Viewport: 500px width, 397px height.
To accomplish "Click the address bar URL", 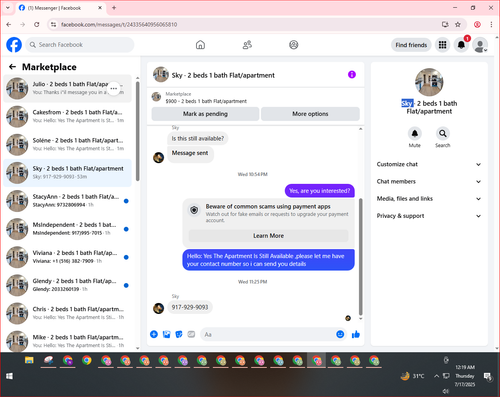I will (119, 24).
